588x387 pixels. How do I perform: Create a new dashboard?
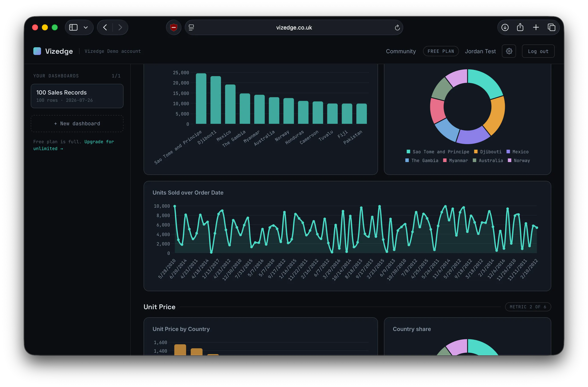pyautogui.click(x=77, y=123)
